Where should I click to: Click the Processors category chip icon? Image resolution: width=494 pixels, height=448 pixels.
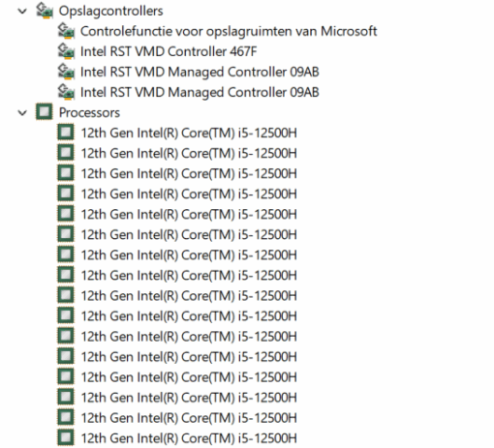(x=45, y=112)
